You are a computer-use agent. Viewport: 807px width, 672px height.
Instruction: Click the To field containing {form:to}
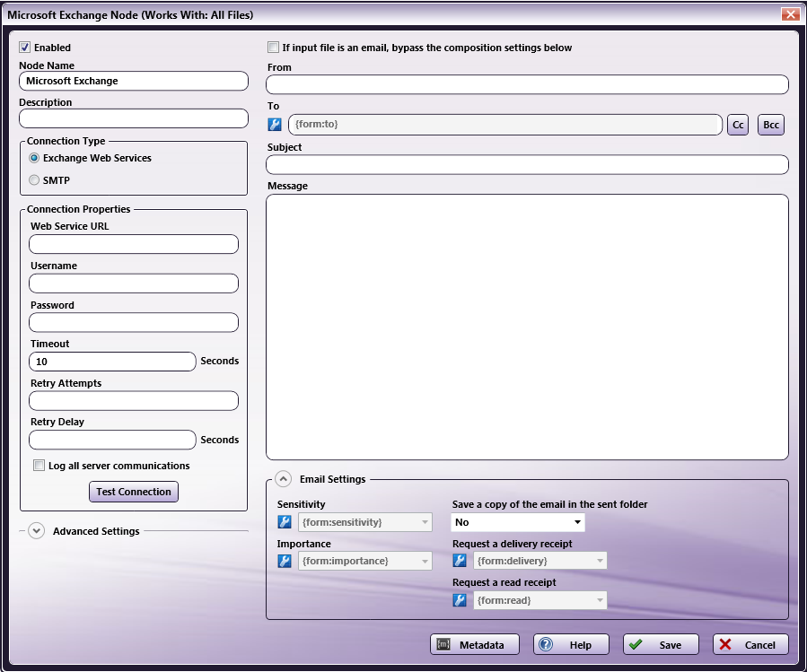[505, 125]
